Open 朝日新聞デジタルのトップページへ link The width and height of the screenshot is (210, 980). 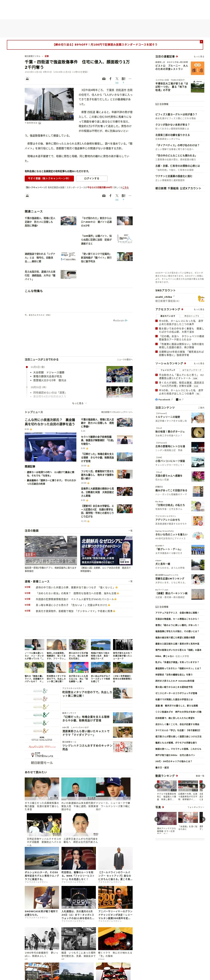[x=117, y=412]
